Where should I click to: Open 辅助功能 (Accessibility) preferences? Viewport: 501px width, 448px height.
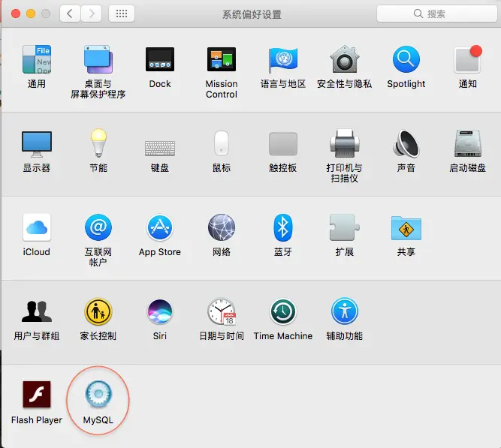point(345,311)
